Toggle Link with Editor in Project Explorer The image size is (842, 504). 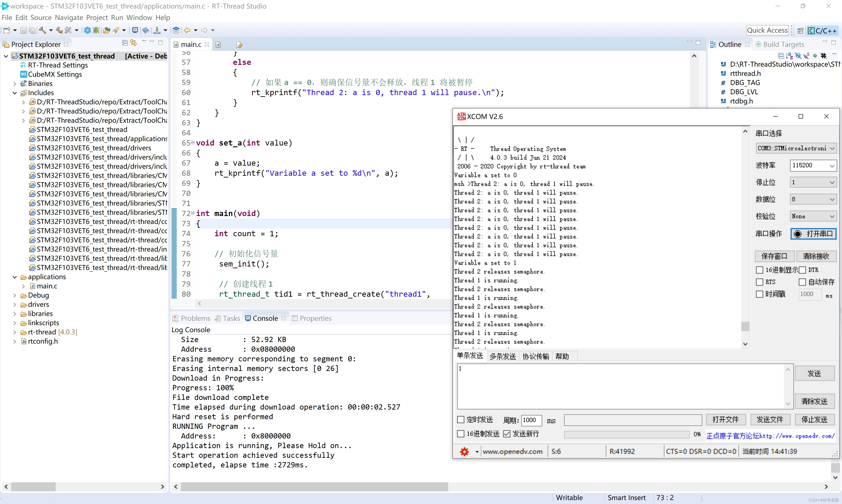point(134,43)
